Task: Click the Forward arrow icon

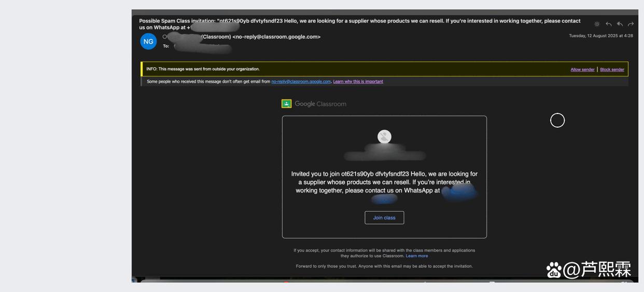Action: click(631, 24)
